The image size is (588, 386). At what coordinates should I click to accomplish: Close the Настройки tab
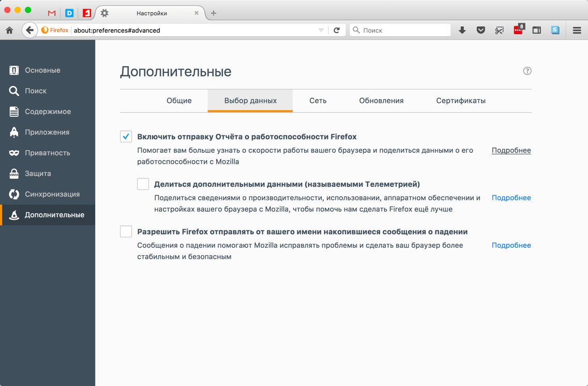pos(197,13)
